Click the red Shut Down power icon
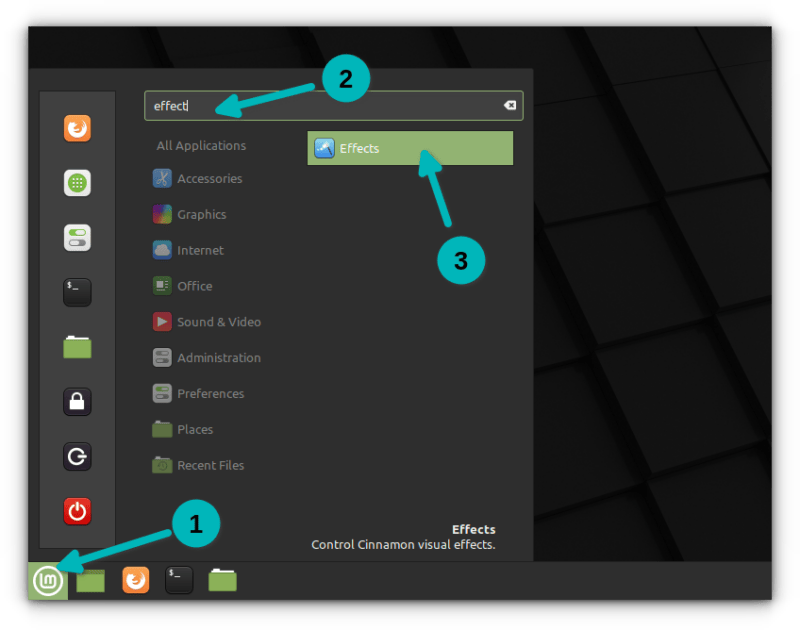 tap(77, 511)
